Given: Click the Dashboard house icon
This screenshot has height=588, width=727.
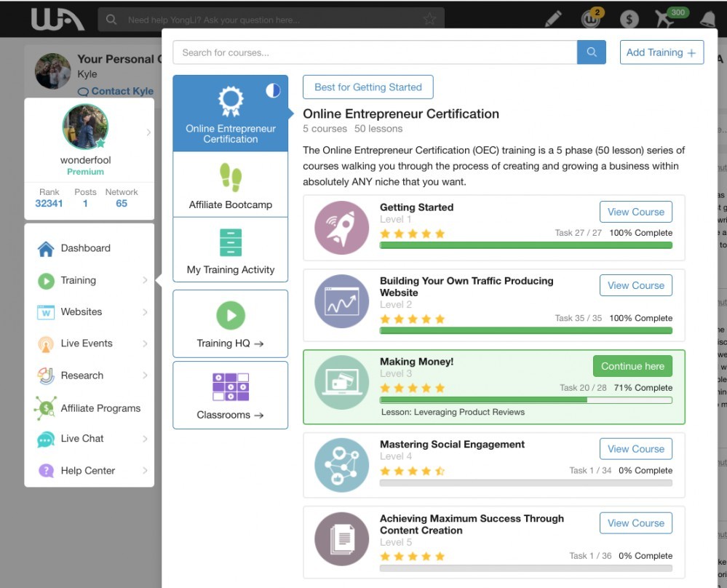Looking at the screenshot, I should coord(45,249).
